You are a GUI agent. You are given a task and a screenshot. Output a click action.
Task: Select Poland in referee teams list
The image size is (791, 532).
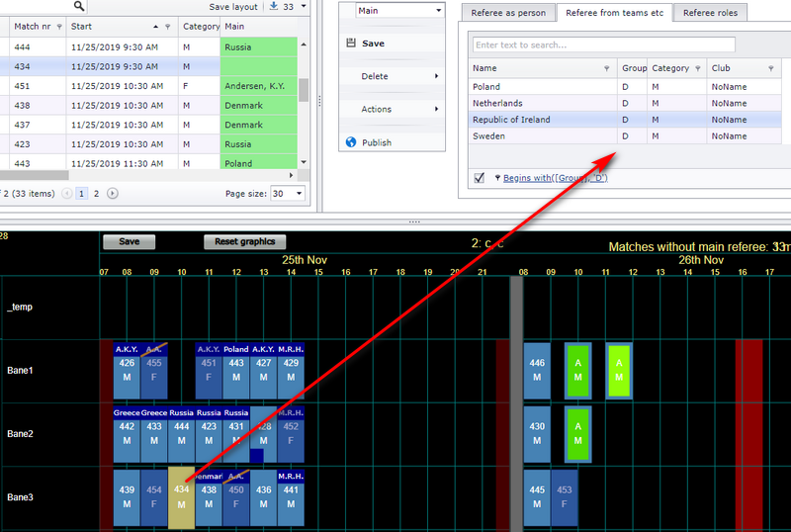point(625,87)
